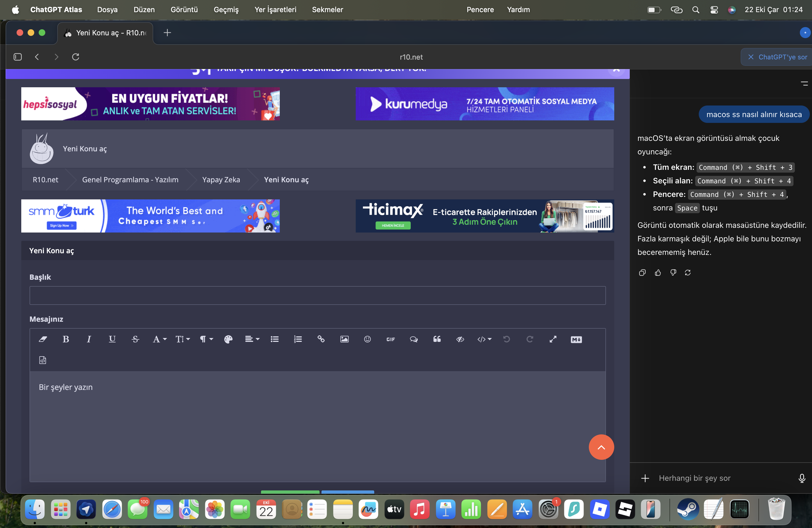Viewport: 812px width, 528px height.
Task: Go to Genel Programlama - Yazılım breadcrumb
Action: [x=130, y=180]
